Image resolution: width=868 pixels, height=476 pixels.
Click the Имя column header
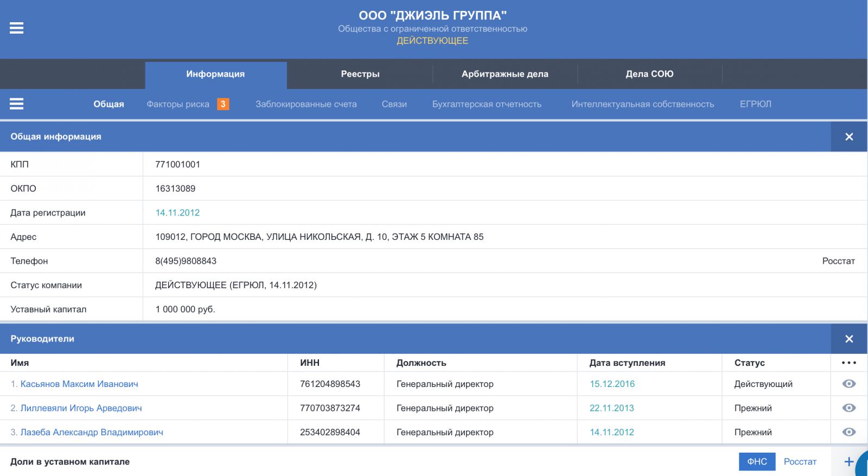(x=20, y=363)
